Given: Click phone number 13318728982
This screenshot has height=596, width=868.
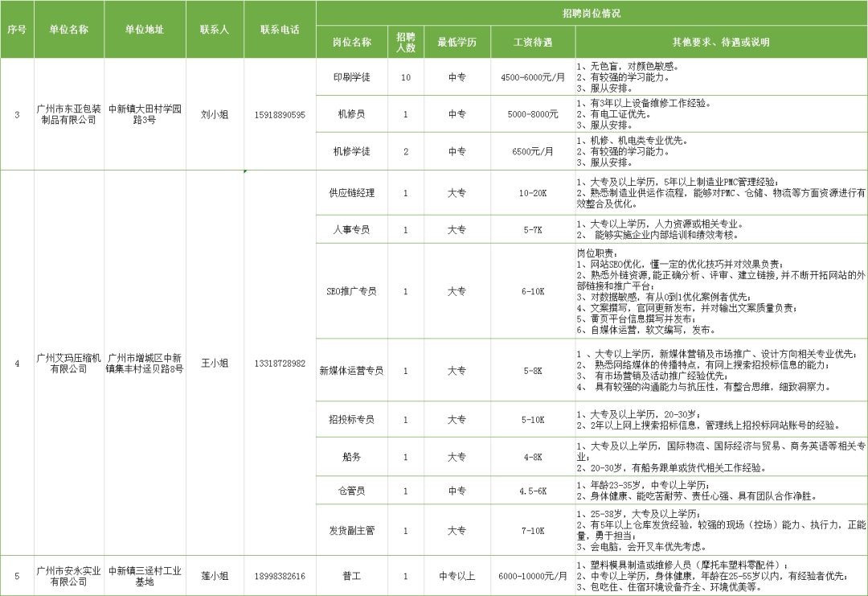Looking at the screenshot, I should pyautogui.click(x=280, y=361).
